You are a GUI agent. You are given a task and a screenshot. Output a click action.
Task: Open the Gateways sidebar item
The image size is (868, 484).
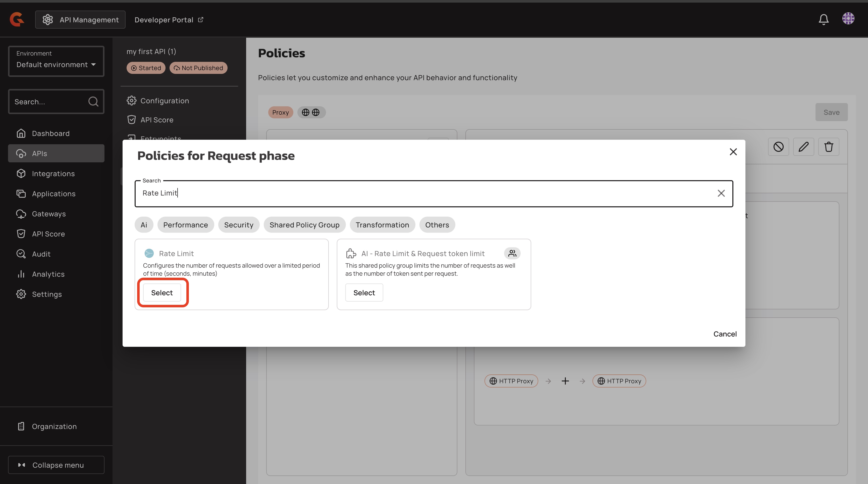(48, 214)
